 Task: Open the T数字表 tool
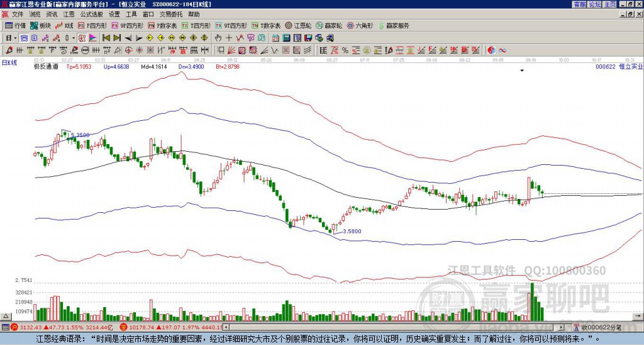click(266, 25)
